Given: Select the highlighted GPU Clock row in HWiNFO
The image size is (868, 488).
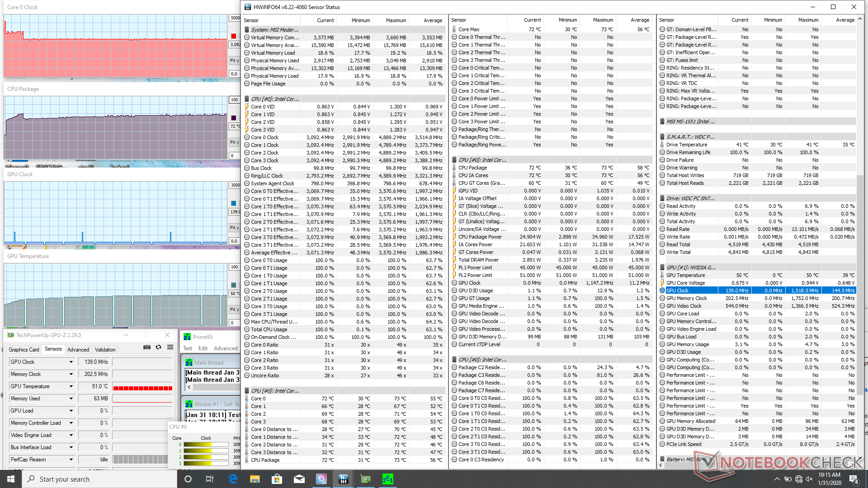Looking at the screenshot, I should point(757,291).
